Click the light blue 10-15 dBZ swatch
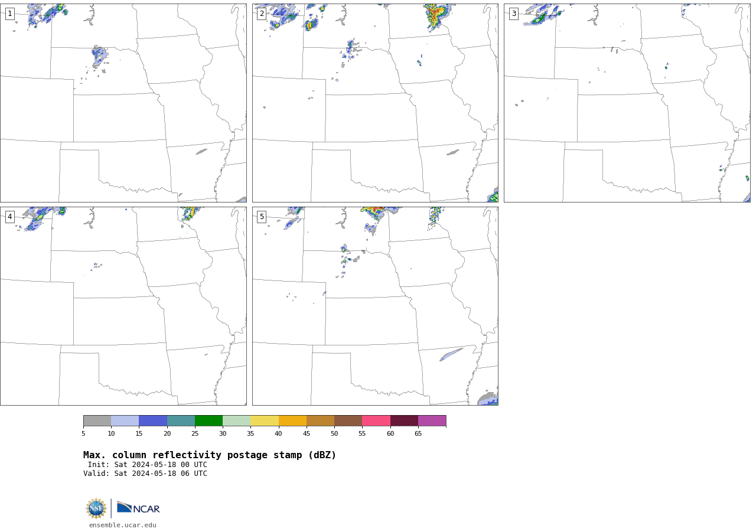The image size is (756, 532). click(x=125, y=421)
